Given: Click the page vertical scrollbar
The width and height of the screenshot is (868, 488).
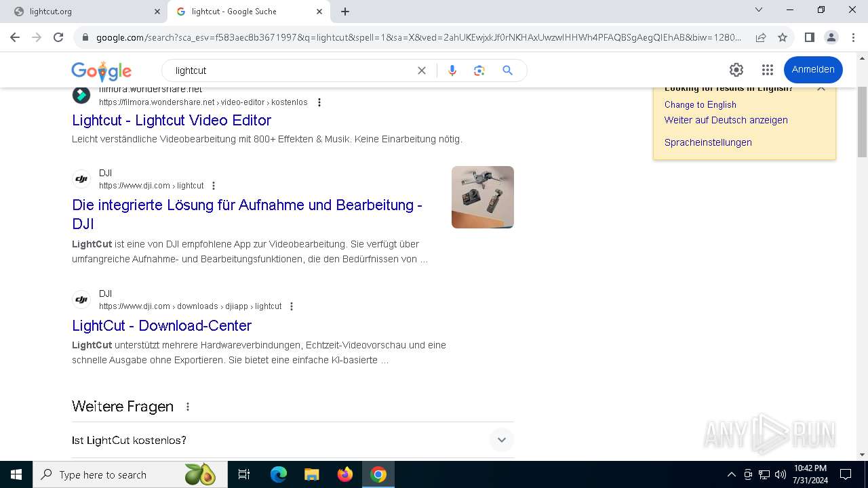Looking at the screenshot, I should [x=862, y=122].
